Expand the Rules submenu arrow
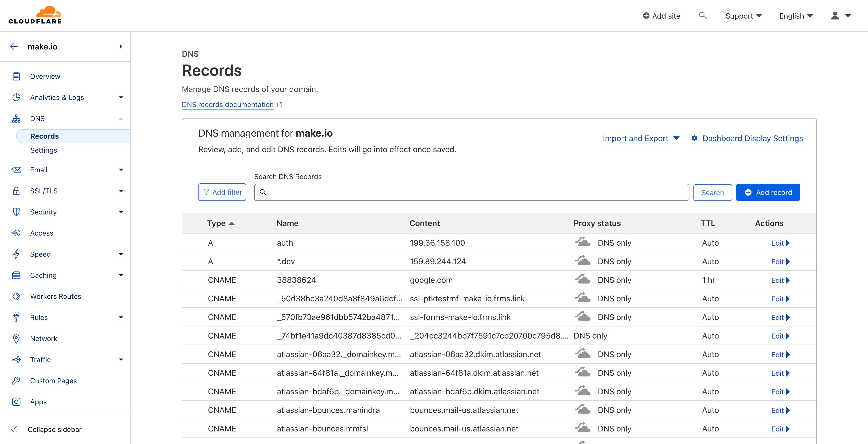This screenshot has height=444, width=868. tap(121, 317)
